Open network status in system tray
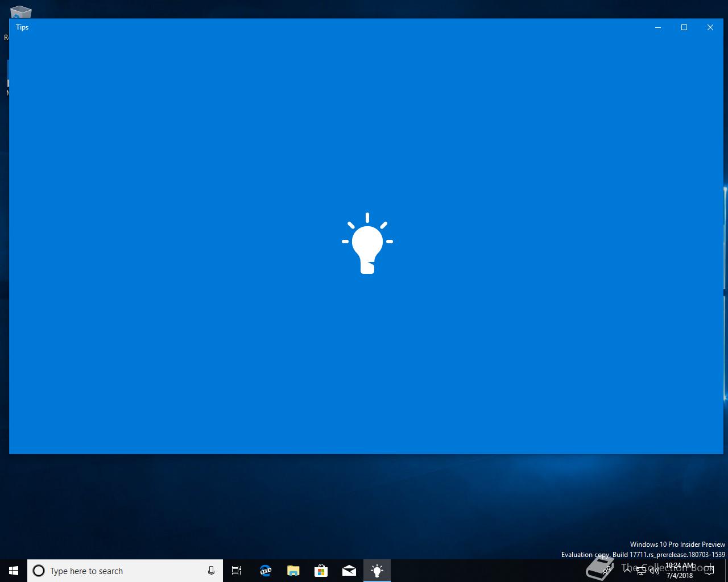The width and height of the screenshot is (728, 582). point(641,571)
